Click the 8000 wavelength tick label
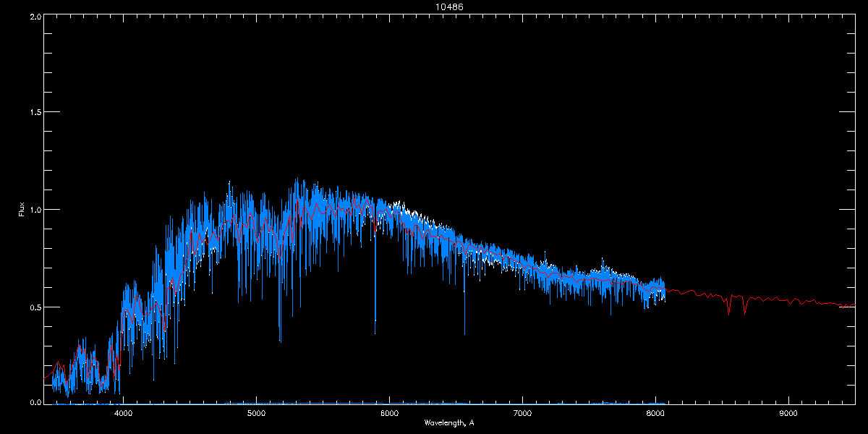Viewport: 868px width, 434px height. [655, 414]
